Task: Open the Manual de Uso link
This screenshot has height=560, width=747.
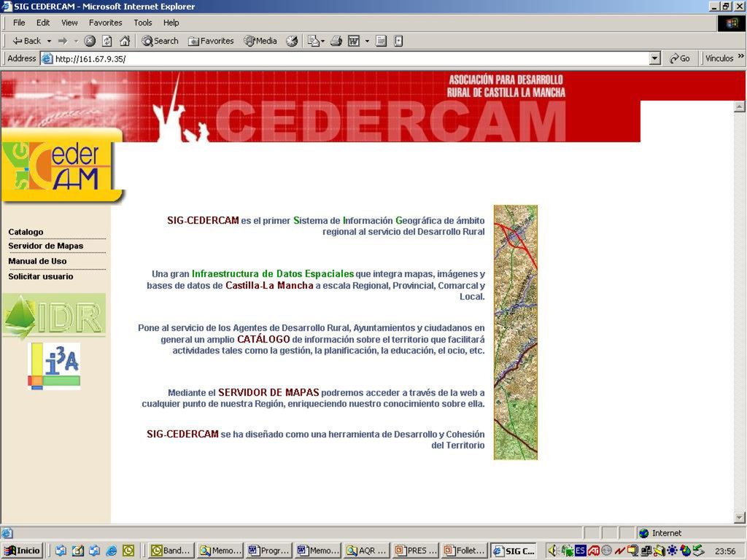Action: (x=37, y=261)
